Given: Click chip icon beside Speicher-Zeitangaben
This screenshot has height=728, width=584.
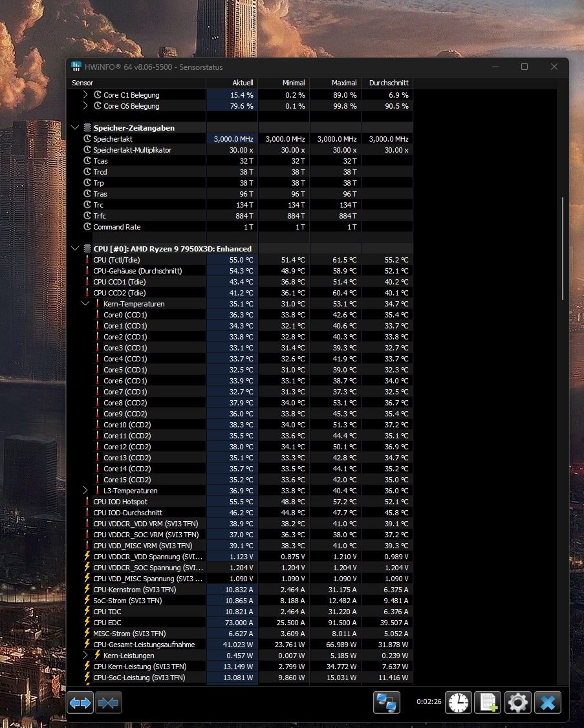Looking at the screenshot, I should point(87,127).
